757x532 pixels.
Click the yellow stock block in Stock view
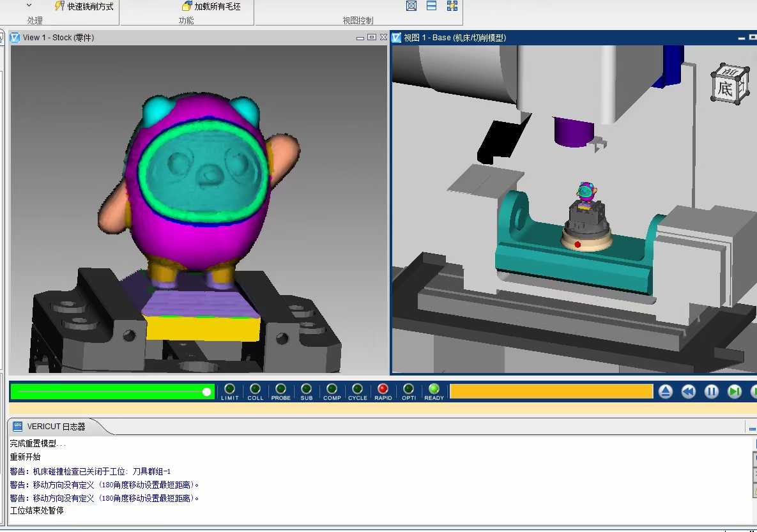[202, 328]
